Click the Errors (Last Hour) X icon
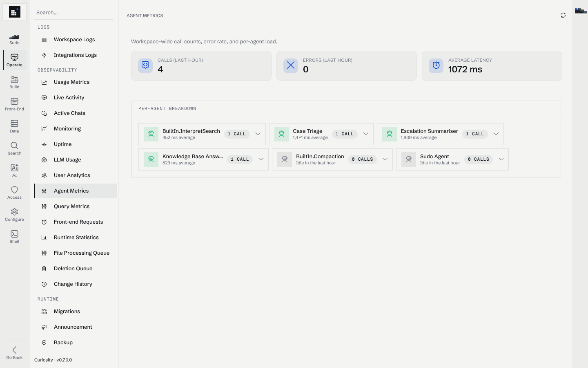588x368 pixels. click(291, 65)
